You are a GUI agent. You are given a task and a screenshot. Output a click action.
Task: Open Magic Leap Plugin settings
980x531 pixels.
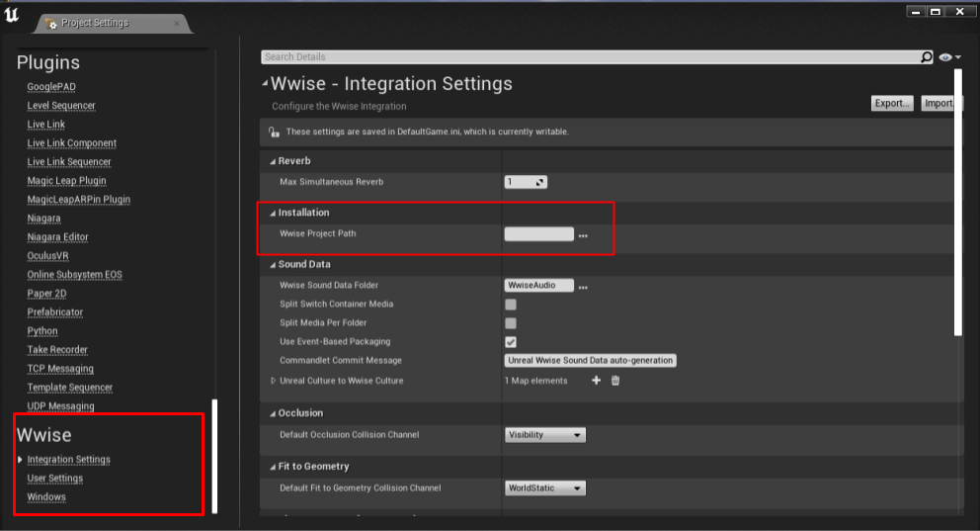click(x=66, y=181)
